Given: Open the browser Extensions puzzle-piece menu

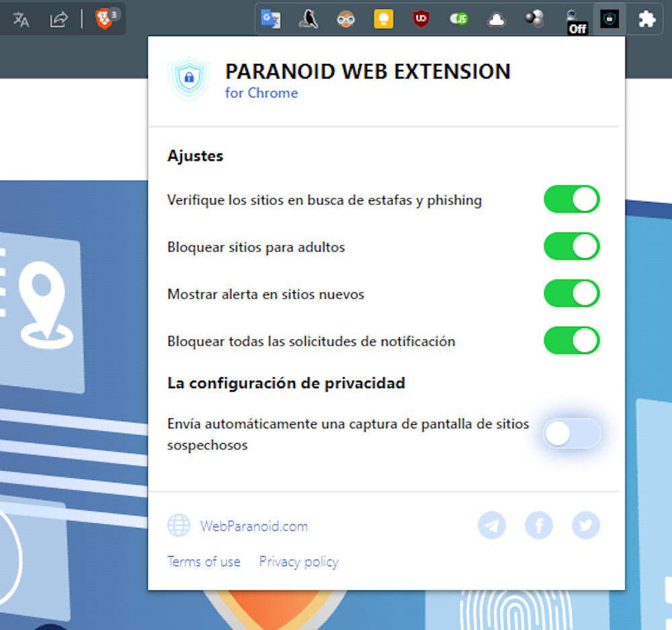Looking at the screenshot, I should 646,19.
